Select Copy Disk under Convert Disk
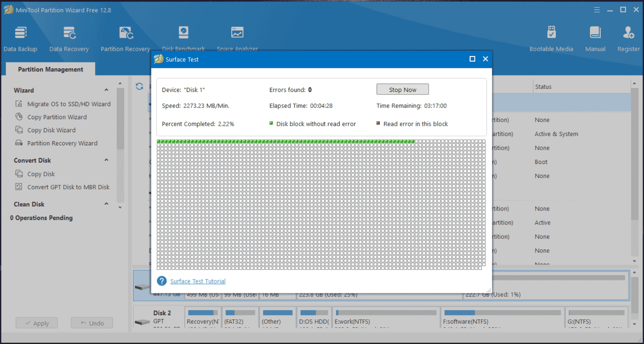644x344 pixels. (40, 174)
